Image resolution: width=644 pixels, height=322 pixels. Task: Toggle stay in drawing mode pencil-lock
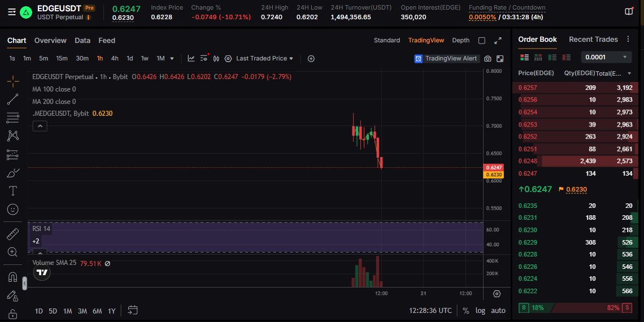pyautogui.click(x=13, y=295)
